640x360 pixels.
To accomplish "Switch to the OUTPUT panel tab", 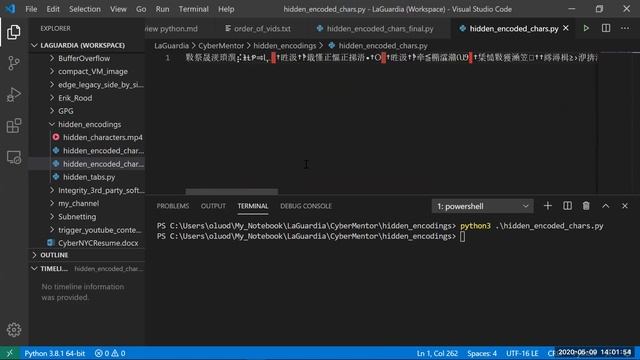I will pyautogui.click(x=213, y=206).
